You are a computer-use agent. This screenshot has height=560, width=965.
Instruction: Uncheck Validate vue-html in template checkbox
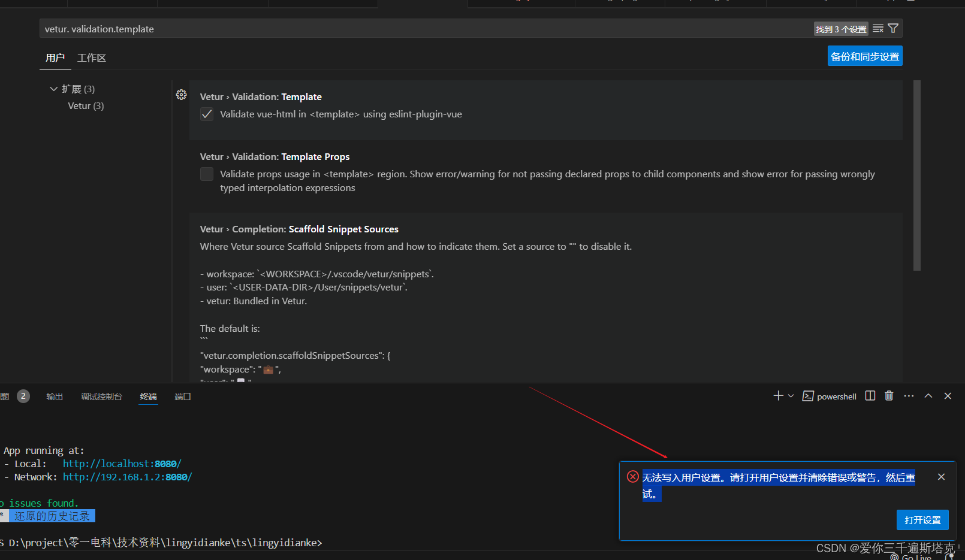[x=207, y=114]
